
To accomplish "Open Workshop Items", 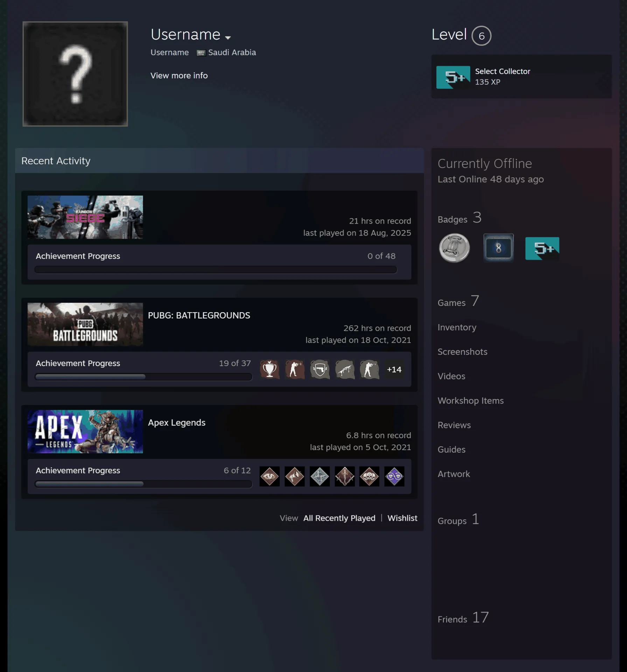I will tap(471, 401).
